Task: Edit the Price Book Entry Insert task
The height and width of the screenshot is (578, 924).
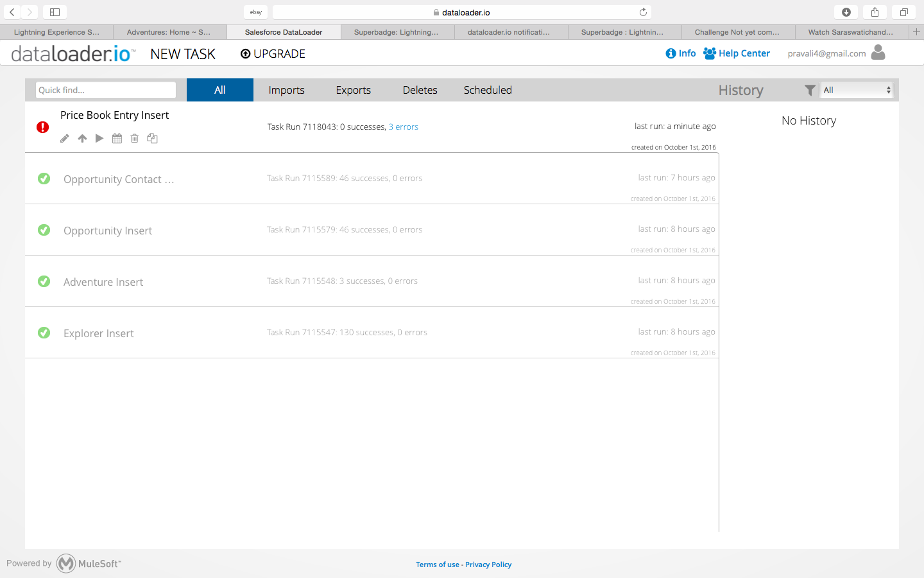Action: click(65, 138)
